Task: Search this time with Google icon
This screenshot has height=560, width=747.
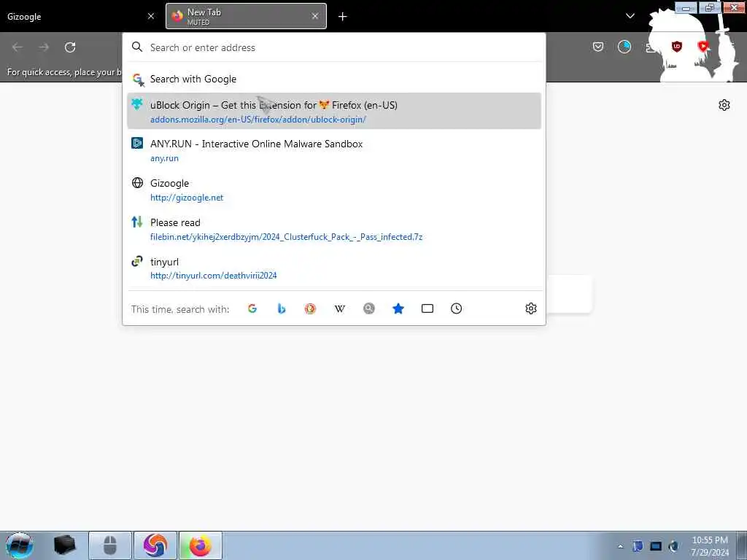Action: coord(252,308)
